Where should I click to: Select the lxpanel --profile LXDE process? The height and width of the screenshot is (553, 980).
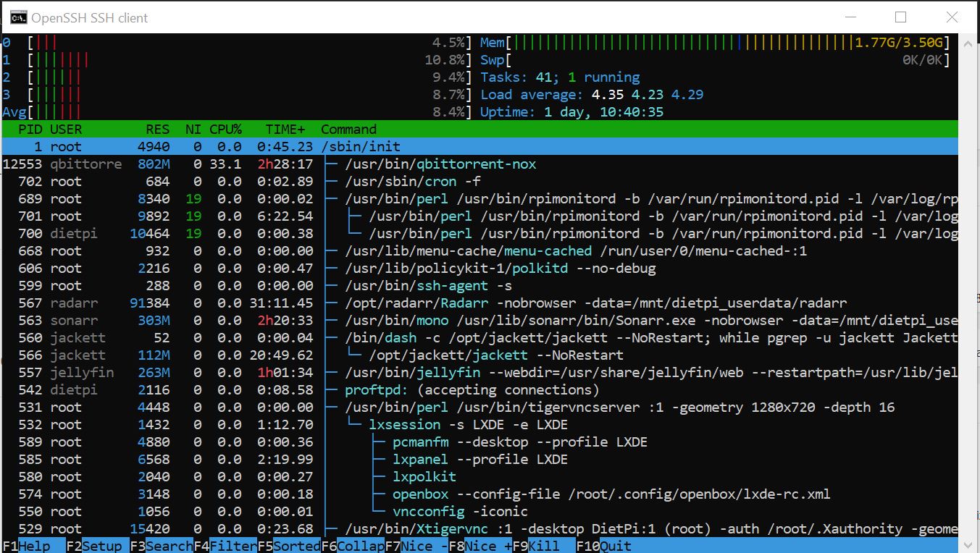coord(479,460)
